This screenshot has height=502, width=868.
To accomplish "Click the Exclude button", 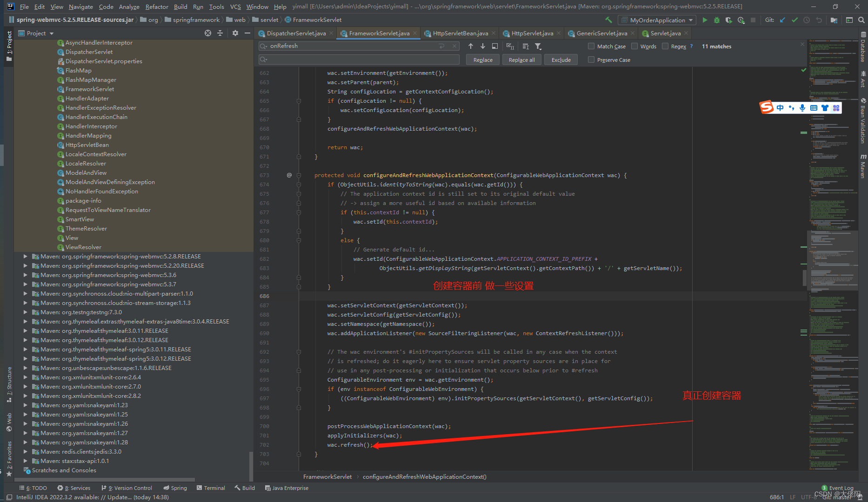I will tap(561, 59).
